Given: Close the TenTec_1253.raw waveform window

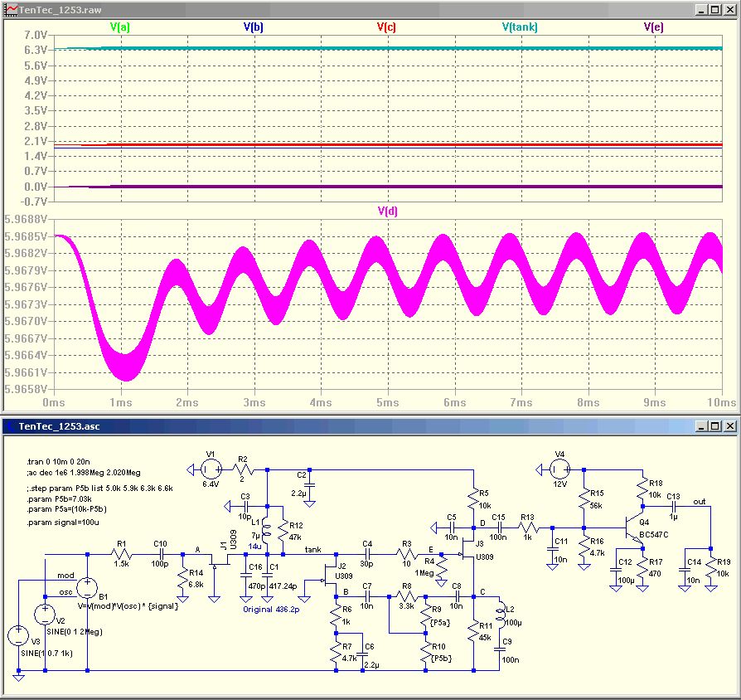Looking at the screenshot, I should coord(729,10).
